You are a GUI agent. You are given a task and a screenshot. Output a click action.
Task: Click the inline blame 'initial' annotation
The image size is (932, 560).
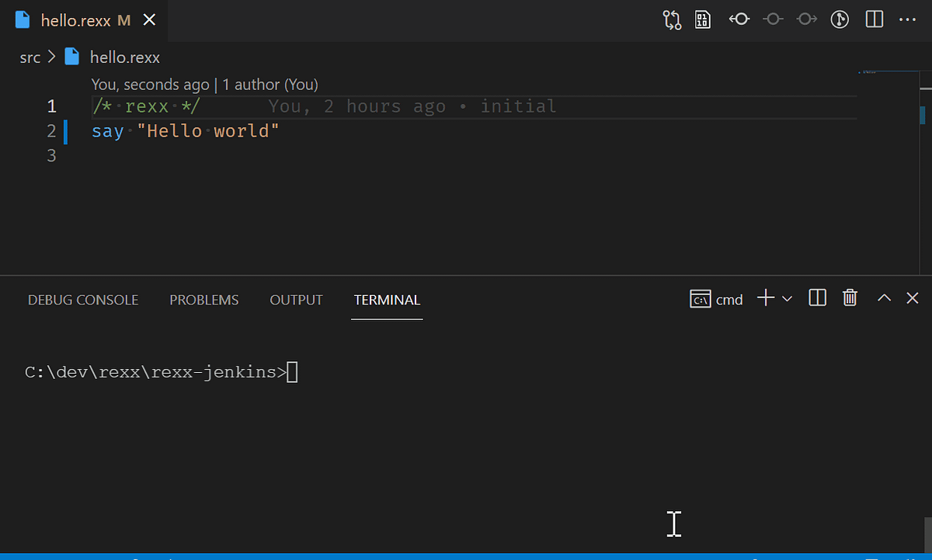point(518,106)
